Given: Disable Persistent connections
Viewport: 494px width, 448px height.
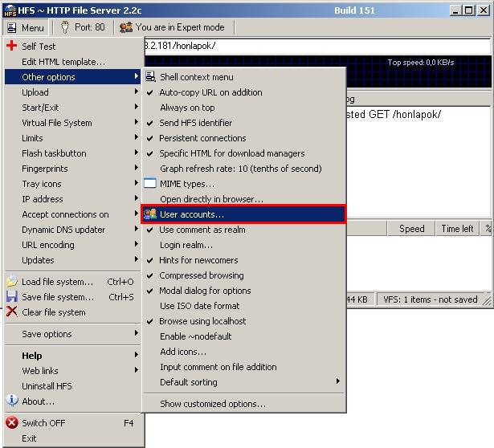Looking at the screenshot, I should 243,138.
